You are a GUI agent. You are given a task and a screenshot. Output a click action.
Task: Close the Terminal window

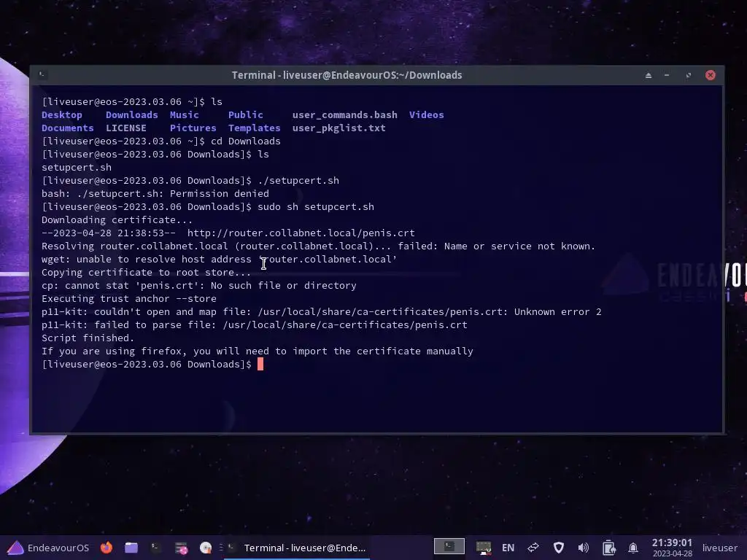tap(711, 75)
